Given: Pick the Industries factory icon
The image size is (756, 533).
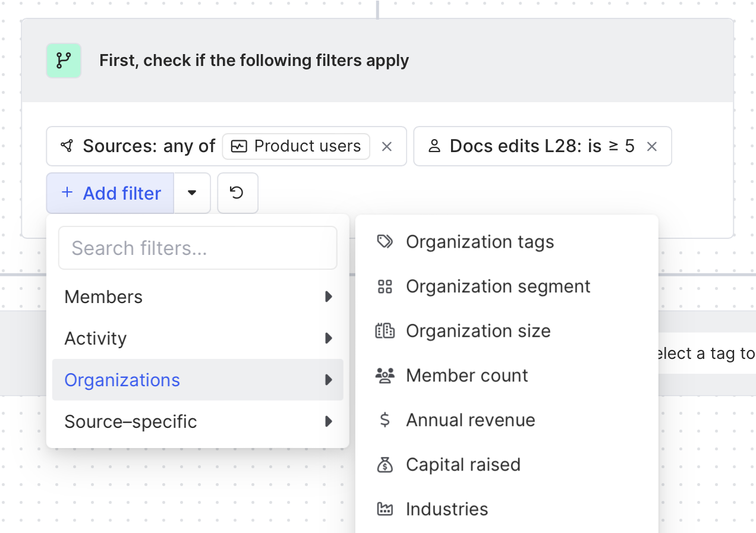Looking at the screenshot, I should pos(385,509).
